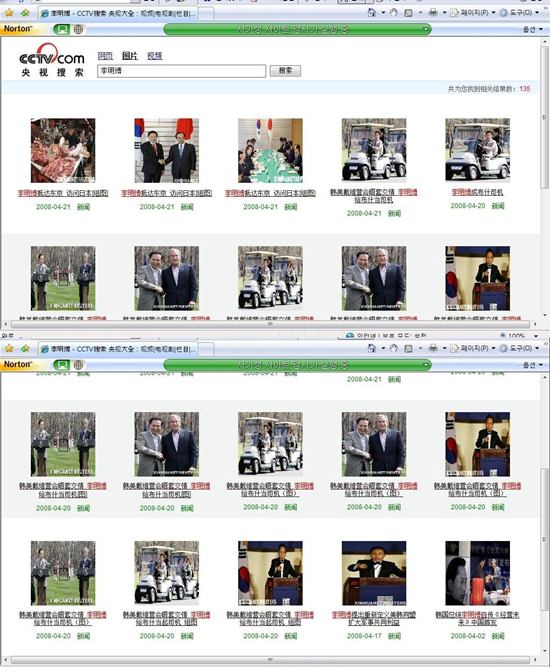Screen dimensions: 550x667
Task: Open the book cover thumbnail dated 2008-04-02
Action: [x=477, y=573]
